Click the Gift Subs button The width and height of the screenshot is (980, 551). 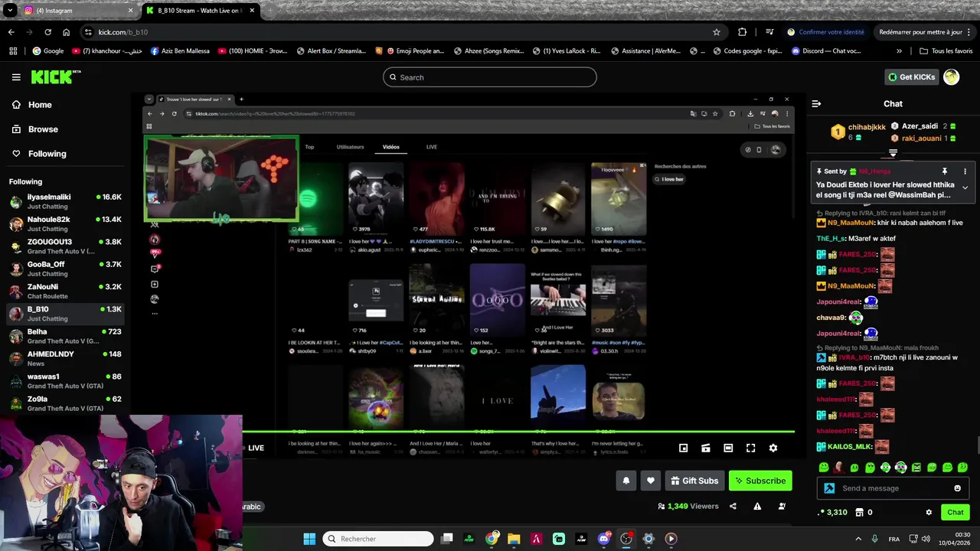tap(694, 481)
